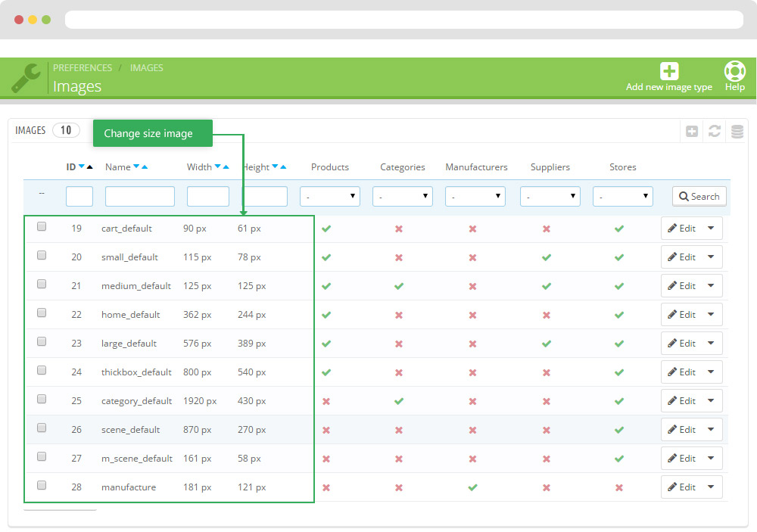This screenshot has height=532, width=757.
Task: Click the database SQL query icon
Action: (737, 132)
